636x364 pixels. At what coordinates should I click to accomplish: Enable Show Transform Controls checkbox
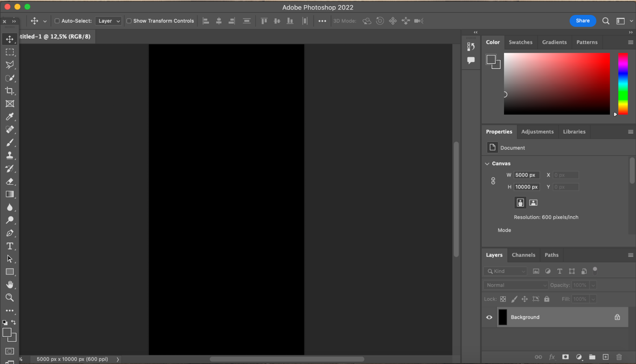tap(129, 21)
